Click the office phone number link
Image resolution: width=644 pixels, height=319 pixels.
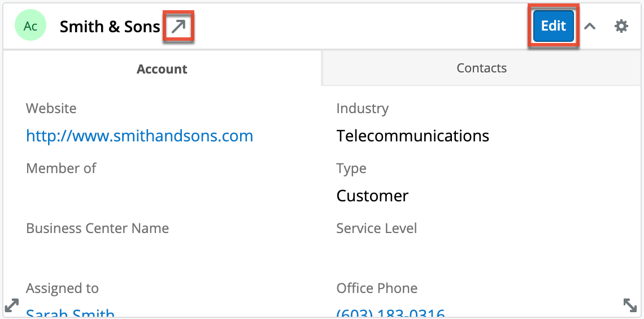pyautogui.click(x=390, y=313)
